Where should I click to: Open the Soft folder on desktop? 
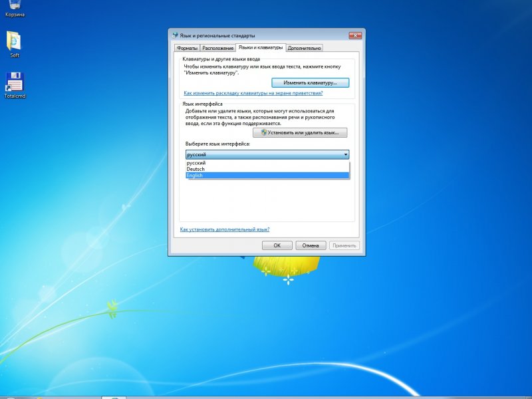pos(15,44)
